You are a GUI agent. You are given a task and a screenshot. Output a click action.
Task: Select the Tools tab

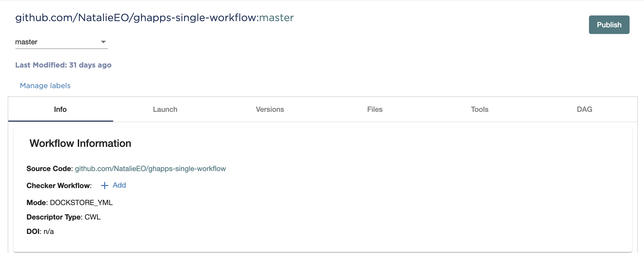[x=479, y=109]
